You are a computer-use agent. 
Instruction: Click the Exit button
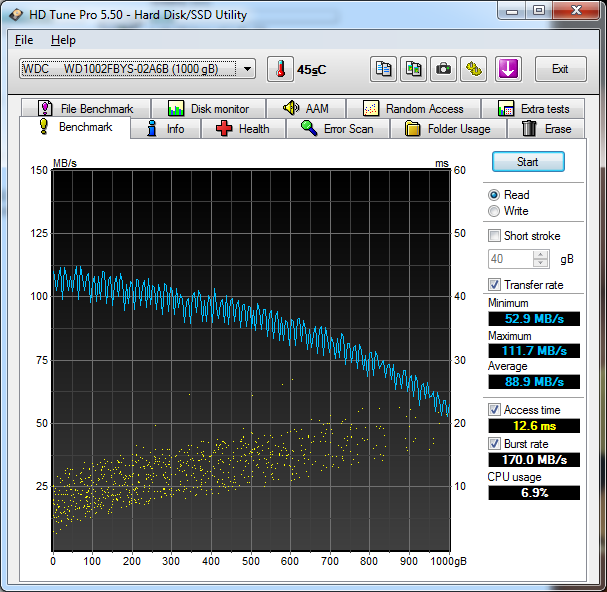coord(560,69)
